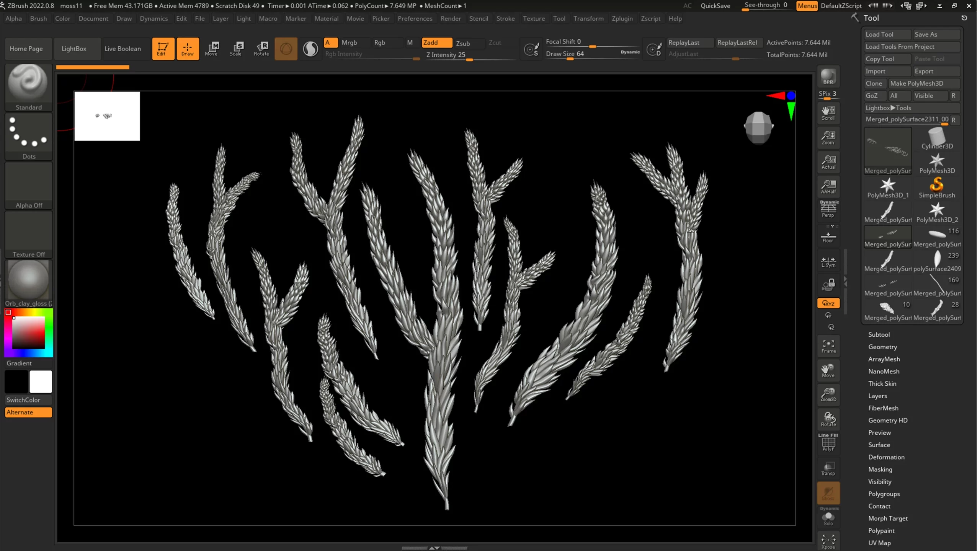Click the AAHalf icon
Screen dimensions: 980x551
(x=828, y=186)
